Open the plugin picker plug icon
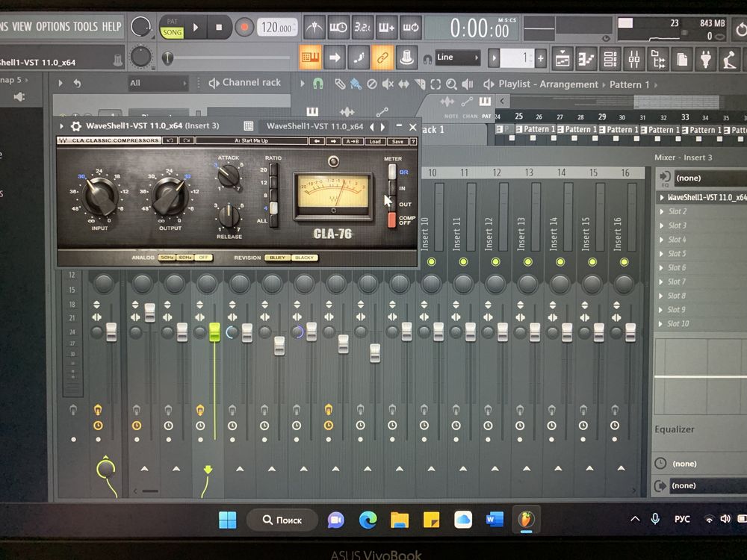747x560 pixels. pyautogui.click(x=706, y=59)
